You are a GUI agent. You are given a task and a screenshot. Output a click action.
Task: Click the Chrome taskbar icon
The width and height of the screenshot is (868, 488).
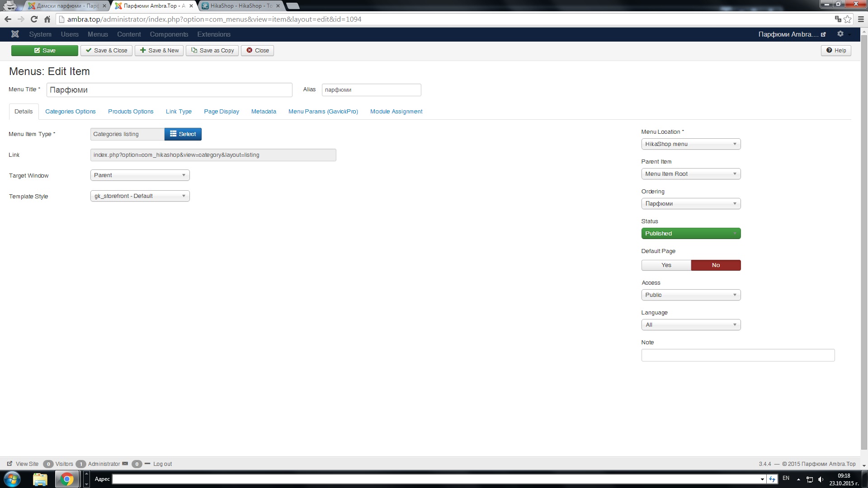[67, 479]
